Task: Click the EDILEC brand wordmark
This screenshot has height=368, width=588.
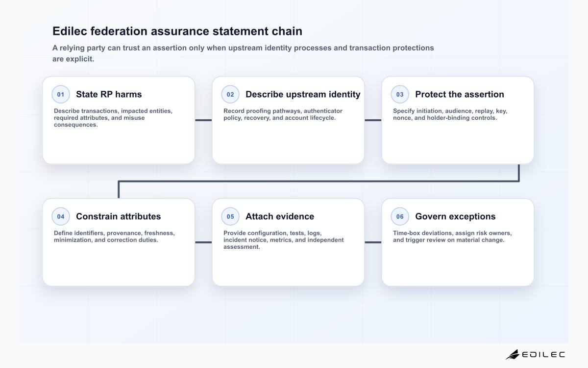Action: [x=543, y=354]
